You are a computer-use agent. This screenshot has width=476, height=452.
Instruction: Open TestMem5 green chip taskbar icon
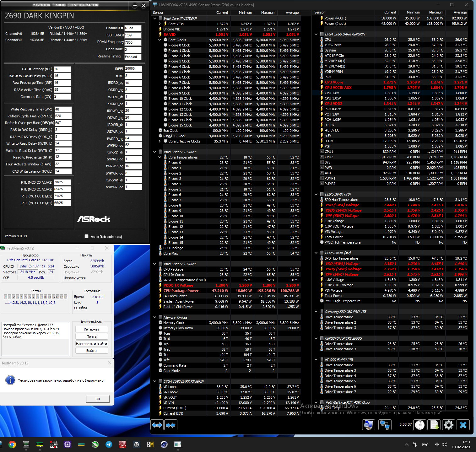point(40,444)
